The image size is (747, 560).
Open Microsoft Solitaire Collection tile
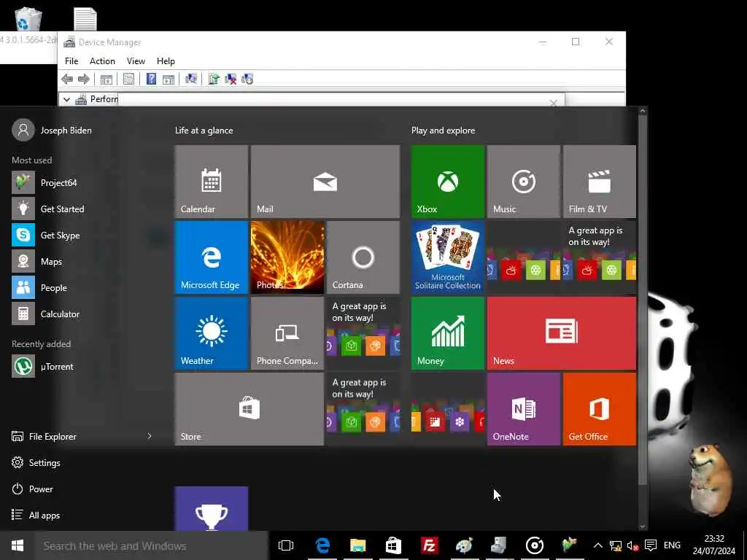(448, 257)
